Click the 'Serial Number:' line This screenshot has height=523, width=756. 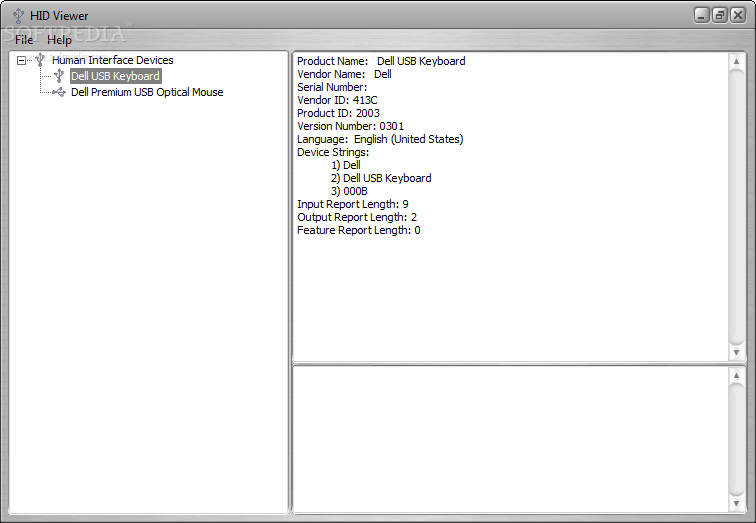click(332, 87)
